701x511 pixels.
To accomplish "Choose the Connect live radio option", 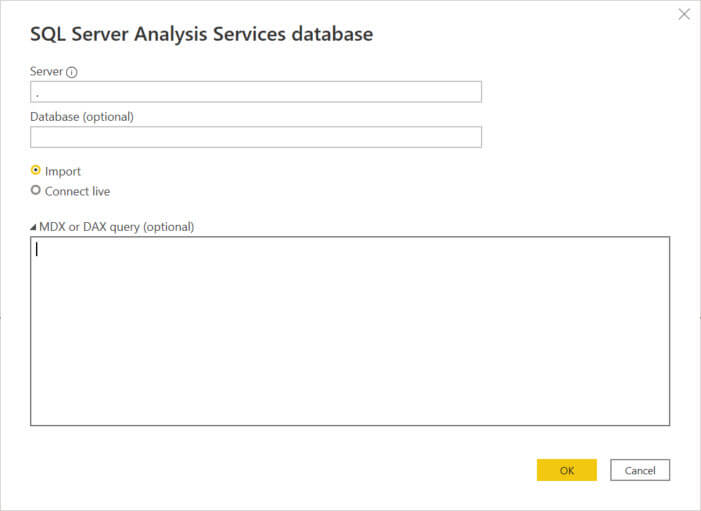I will coord(36,190).
